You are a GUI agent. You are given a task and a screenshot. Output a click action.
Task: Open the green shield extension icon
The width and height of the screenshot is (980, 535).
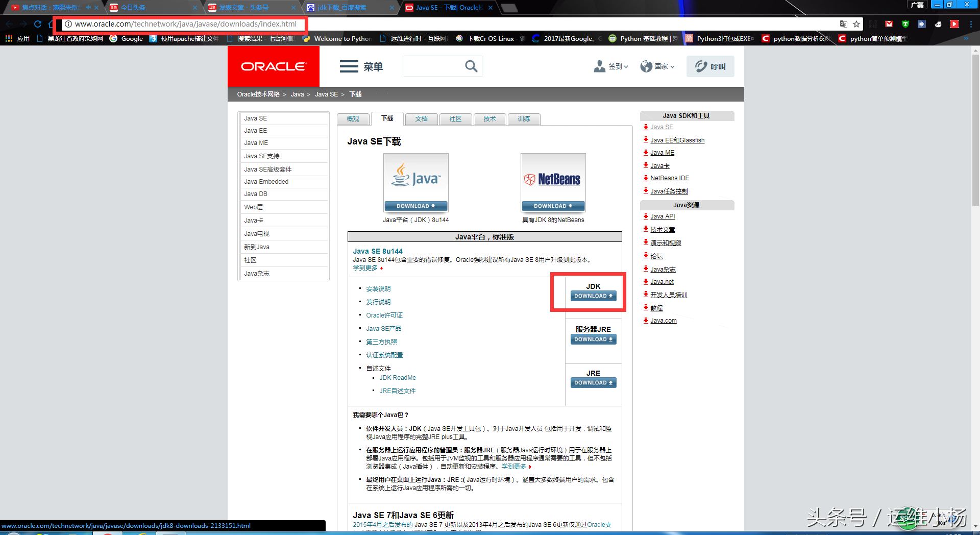(905, 24)
